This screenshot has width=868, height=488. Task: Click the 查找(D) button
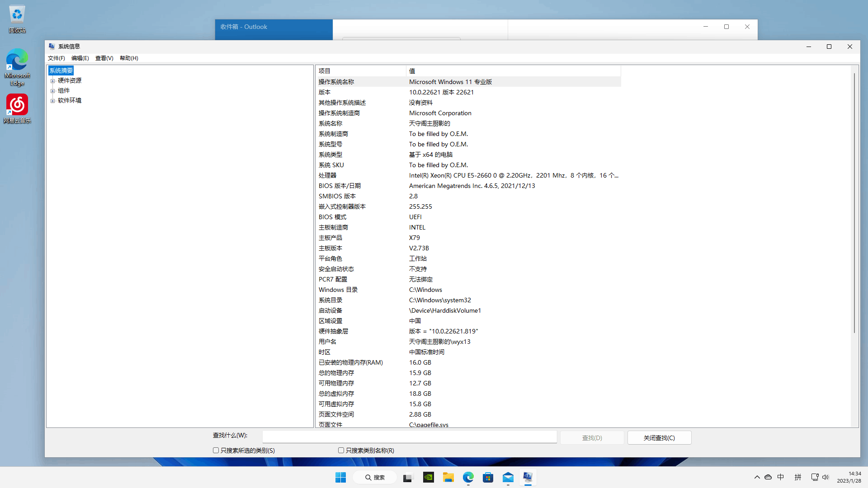click(592, 438)
